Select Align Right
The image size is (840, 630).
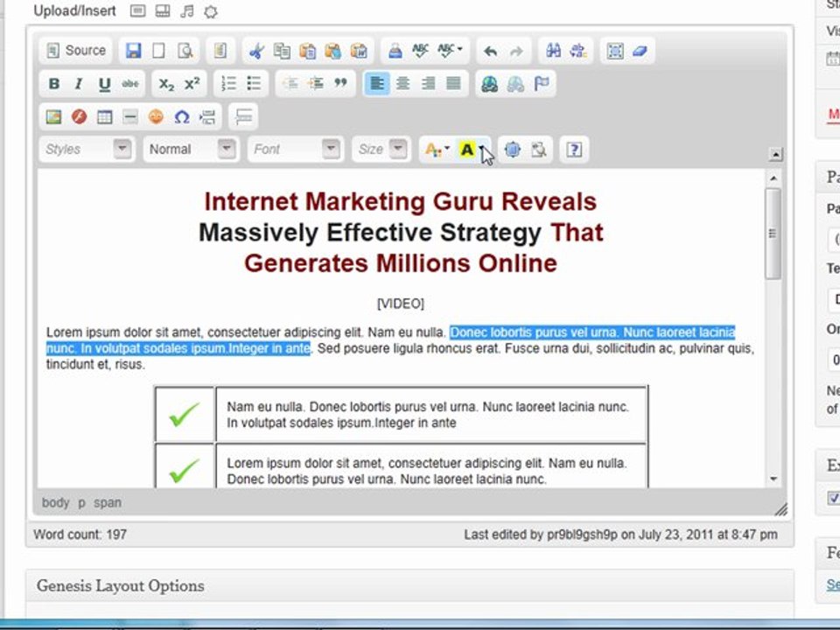428,84
